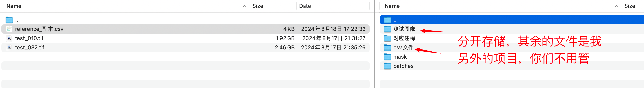This screenshot has height=88, width=644.
Task: Sort left pane by Size column
Action: pyautogui.click(x=258, y=6)
